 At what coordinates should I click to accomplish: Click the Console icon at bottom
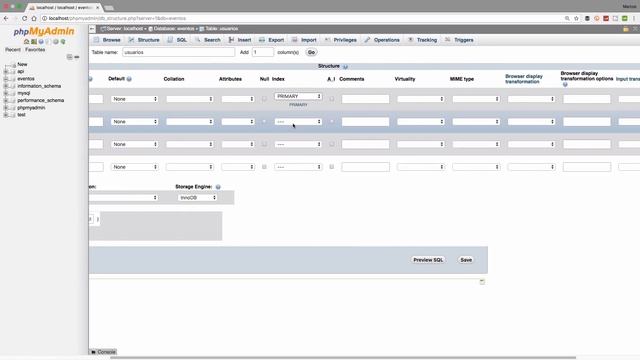(93, 352)
